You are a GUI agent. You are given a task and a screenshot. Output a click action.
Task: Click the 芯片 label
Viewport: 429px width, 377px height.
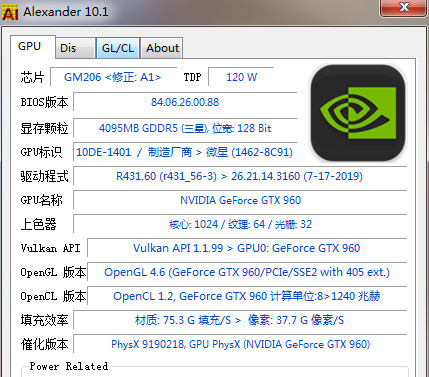[x=32, y=77]
